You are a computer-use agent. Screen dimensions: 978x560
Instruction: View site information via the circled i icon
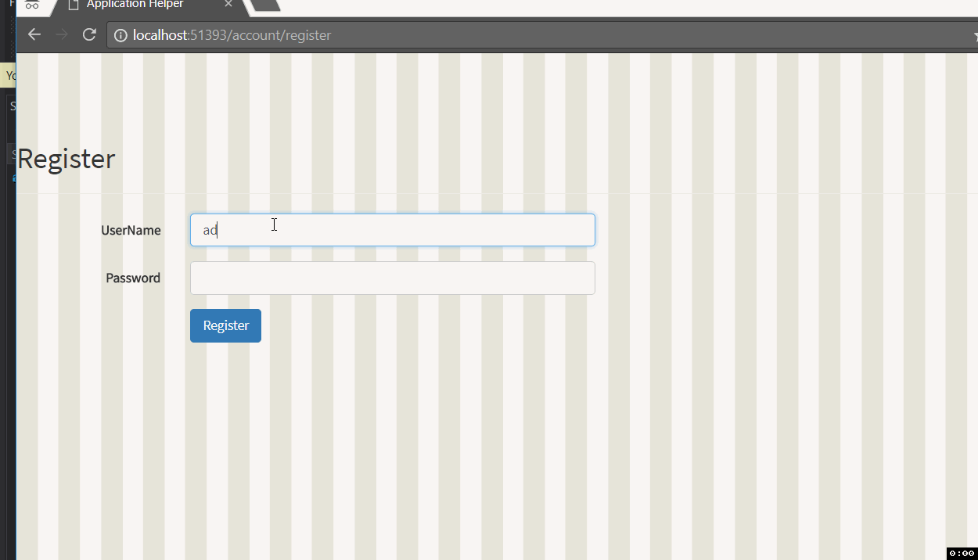120,35
